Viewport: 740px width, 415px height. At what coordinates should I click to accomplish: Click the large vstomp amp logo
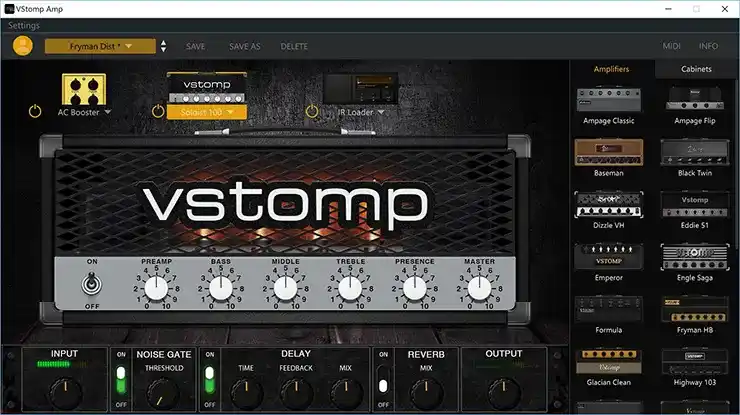pos(286,204)
